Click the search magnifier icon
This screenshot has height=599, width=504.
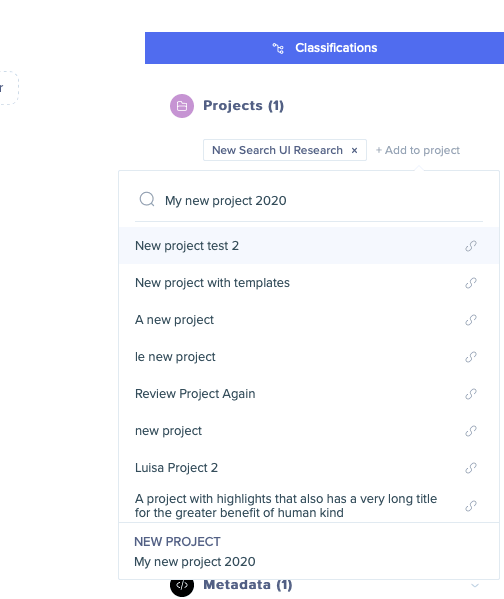click(147, 199)
